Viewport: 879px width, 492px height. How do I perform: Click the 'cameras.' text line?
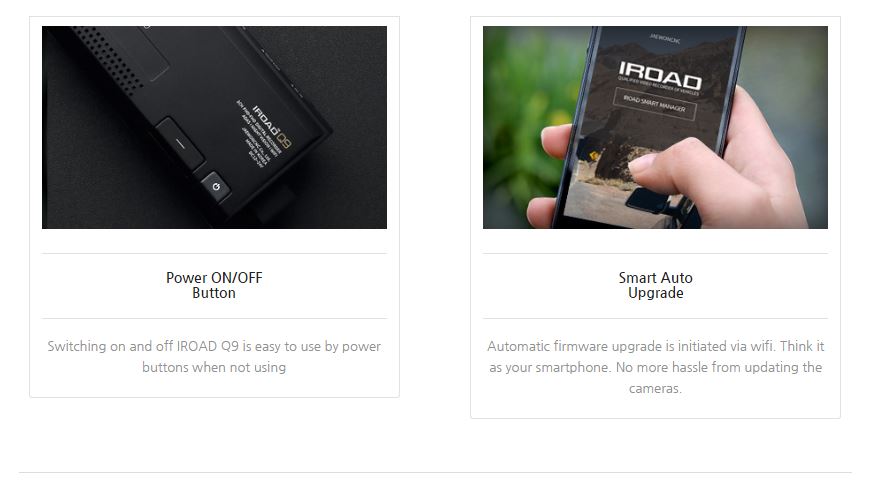(655, 388)
